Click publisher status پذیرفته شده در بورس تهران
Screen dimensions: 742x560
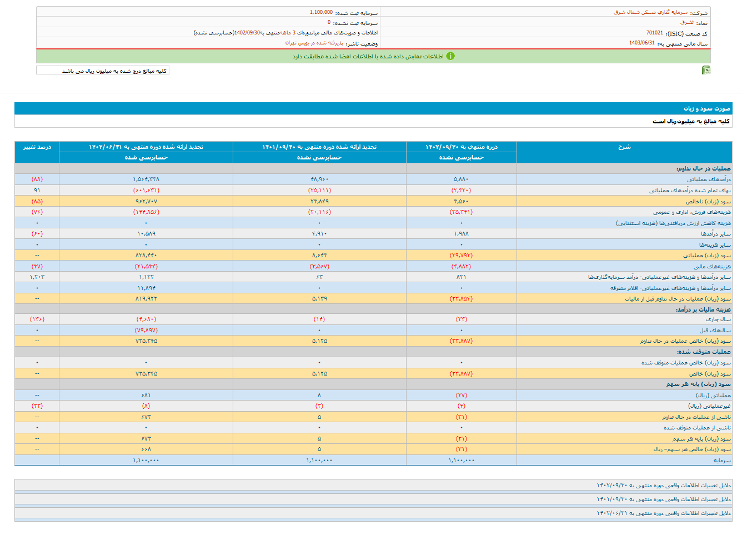[314, 43]
